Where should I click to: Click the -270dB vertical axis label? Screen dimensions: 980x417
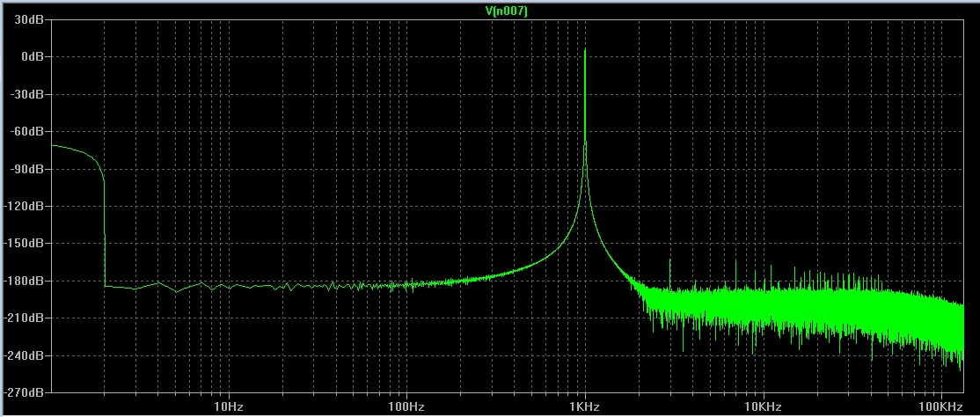(x=25, y=393)
